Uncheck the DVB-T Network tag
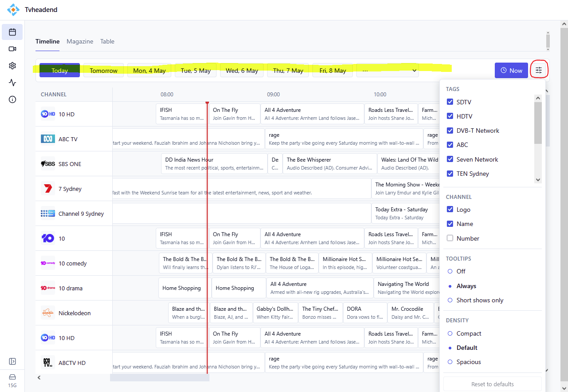The image size is (568, 392). tap(450, 131)
